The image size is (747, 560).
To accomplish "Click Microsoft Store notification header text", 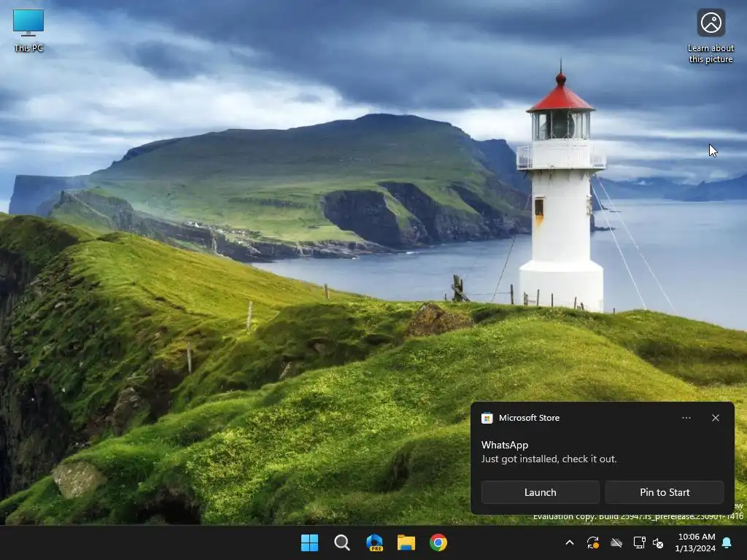I will click(x=529, y=418).
